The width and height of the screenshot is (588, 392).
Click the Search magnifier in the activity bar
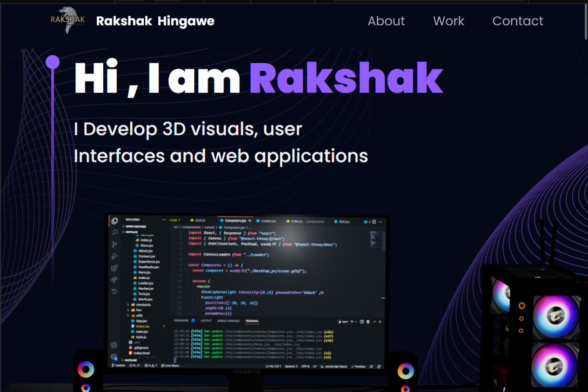pos(114,232)
